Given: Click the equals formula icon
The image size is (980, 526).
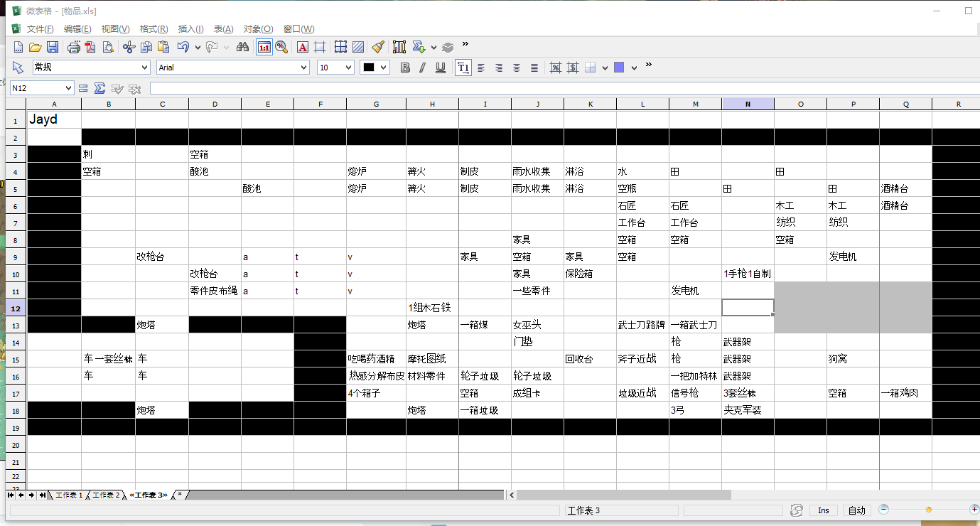Looking at the screenshot, I should tap(83, 88).
